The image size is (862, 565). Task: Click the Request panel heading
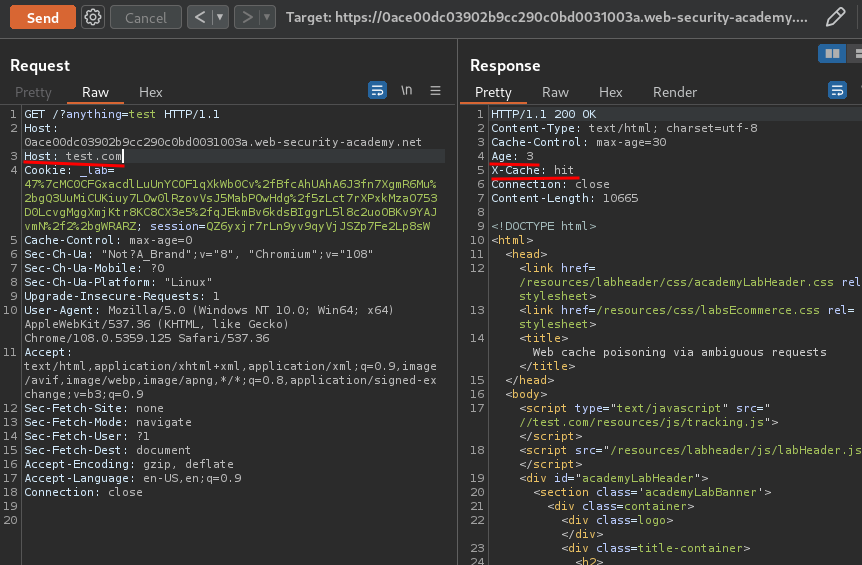(40, 66)
